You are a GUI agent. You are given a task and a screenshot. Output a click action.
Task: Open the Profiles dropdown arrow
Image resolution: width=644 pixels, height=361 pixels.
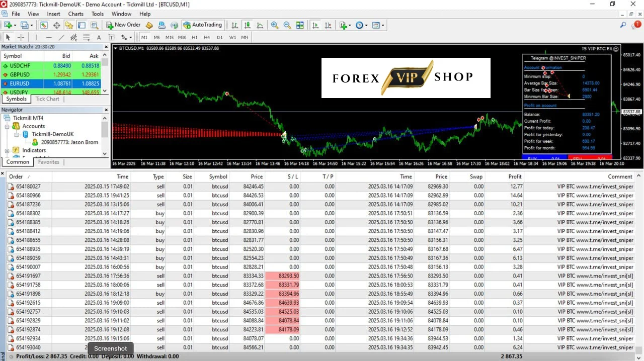[31, 25]
